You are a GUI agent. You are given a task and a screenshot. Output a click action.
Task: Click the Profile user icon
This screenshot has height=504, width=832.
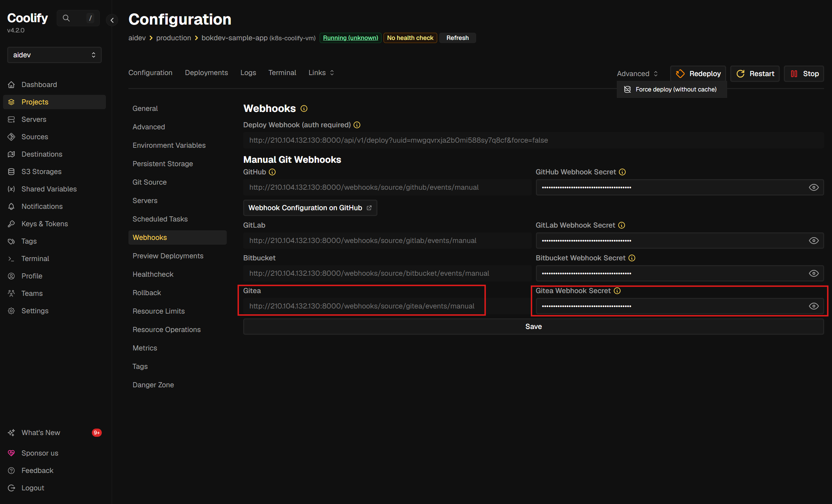click(x=11, y=276)
